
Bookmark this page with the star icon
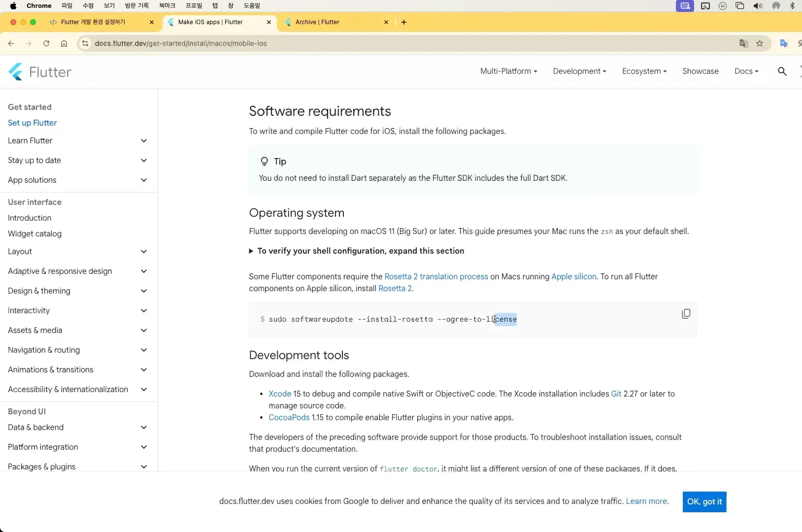coord(760,43)
